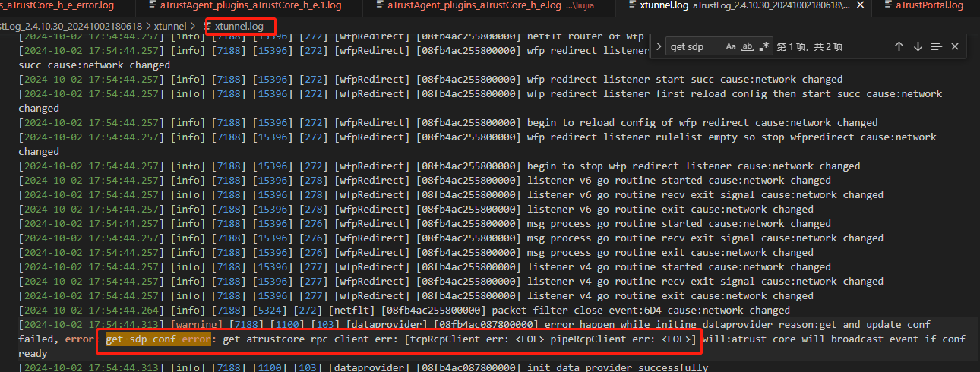980x372 pixels.
Task: Open aTrustLog_2.4.10.30 folder breadcrumb
Action: pyautogui.click(x=70, y=27)
